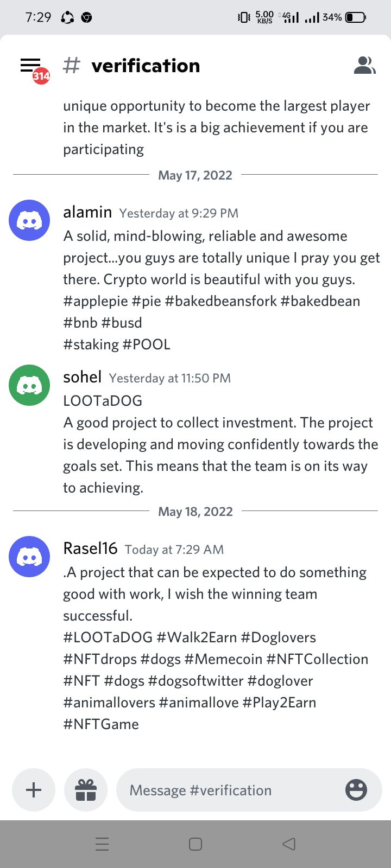Open the member list icon
The image size is (391, 868).
coord(364,65)
